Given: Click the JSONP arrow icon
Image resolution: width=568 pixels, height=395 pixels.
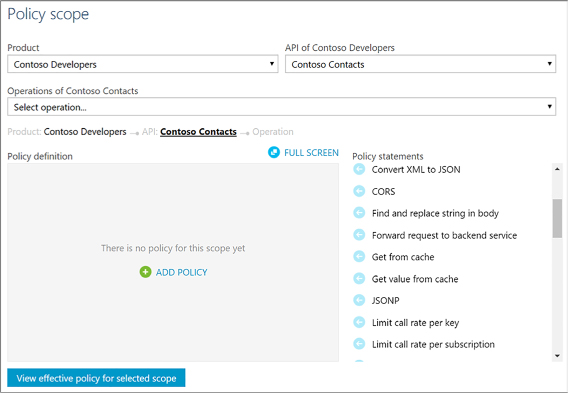Looking at the screenshot, I should click(359, 300).
